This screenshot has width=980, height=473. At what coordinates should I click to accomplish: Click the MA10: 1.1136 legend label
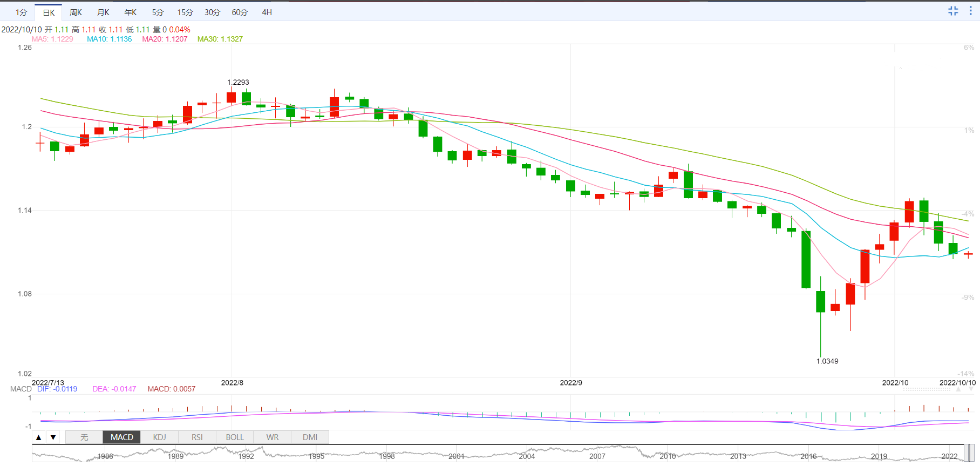click(x=110, y=39)
